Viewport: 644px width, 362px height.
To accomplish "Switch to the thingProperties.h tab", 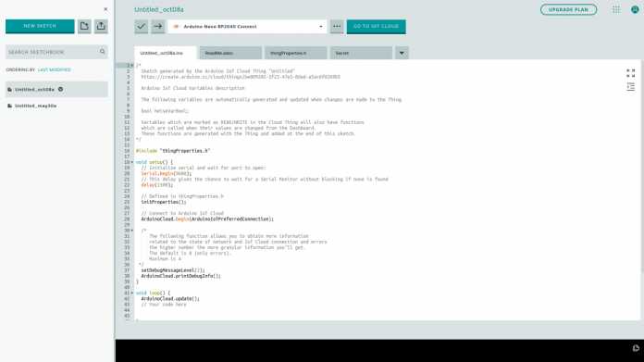I will pos(296,53).
